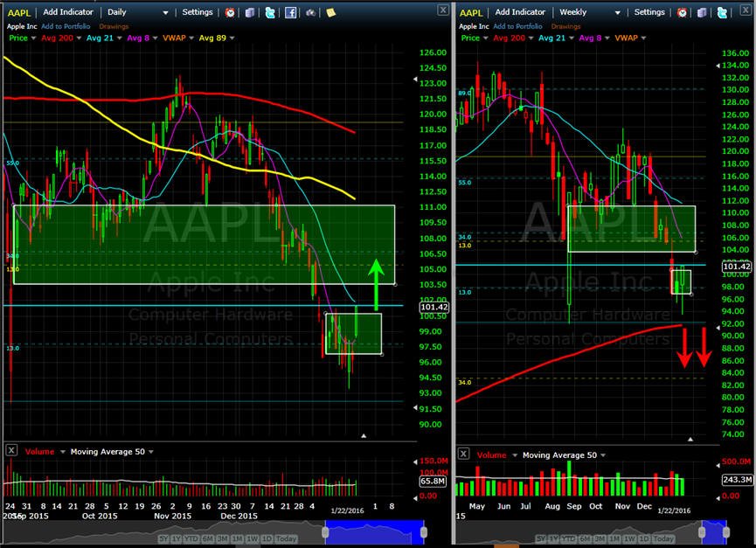The image size is (756, 548).
Task: Grab the left handle of the daily range slider
Action: [325, 531]
